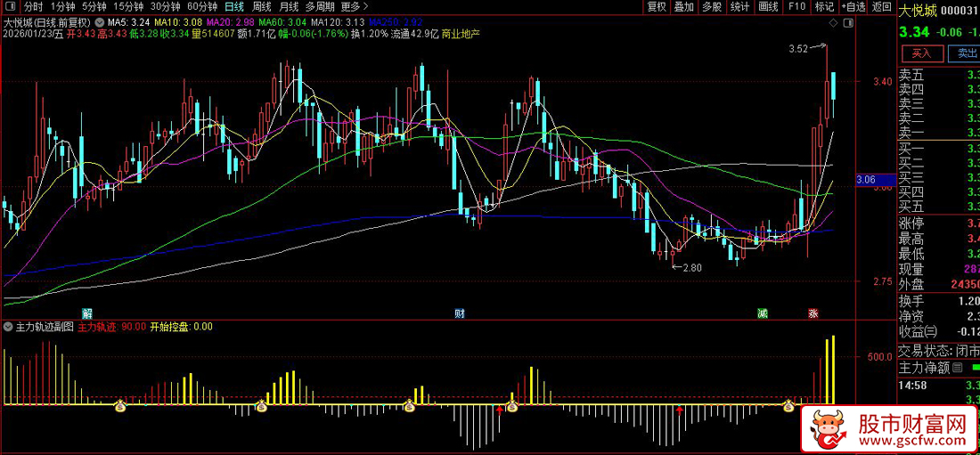Click the 涨停 limit-up row

(x=939, y=223)
